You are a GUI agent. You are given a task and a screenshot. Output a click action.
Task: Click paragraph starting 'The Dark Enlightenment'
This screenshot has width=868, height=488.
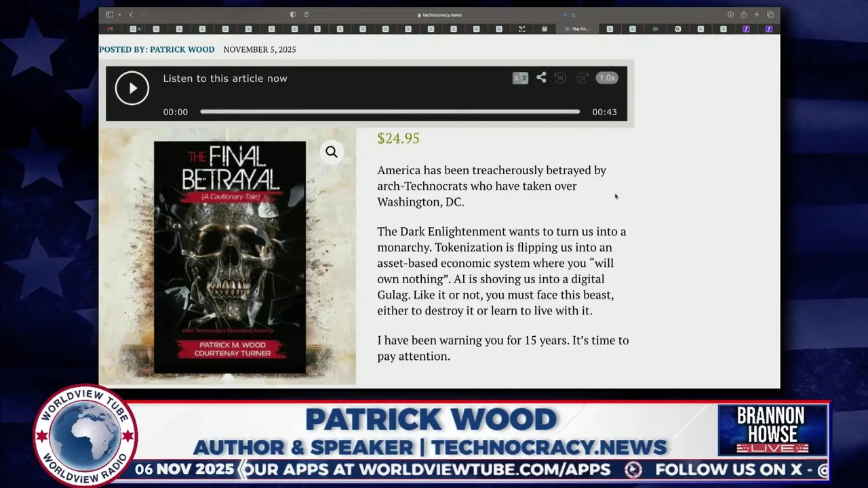502,271
